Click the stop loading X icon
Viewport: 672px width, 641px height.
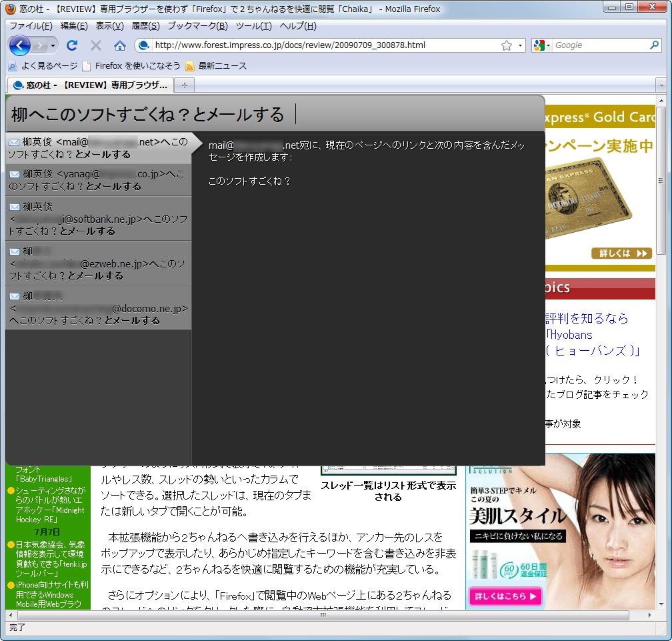tap(96, 45)
